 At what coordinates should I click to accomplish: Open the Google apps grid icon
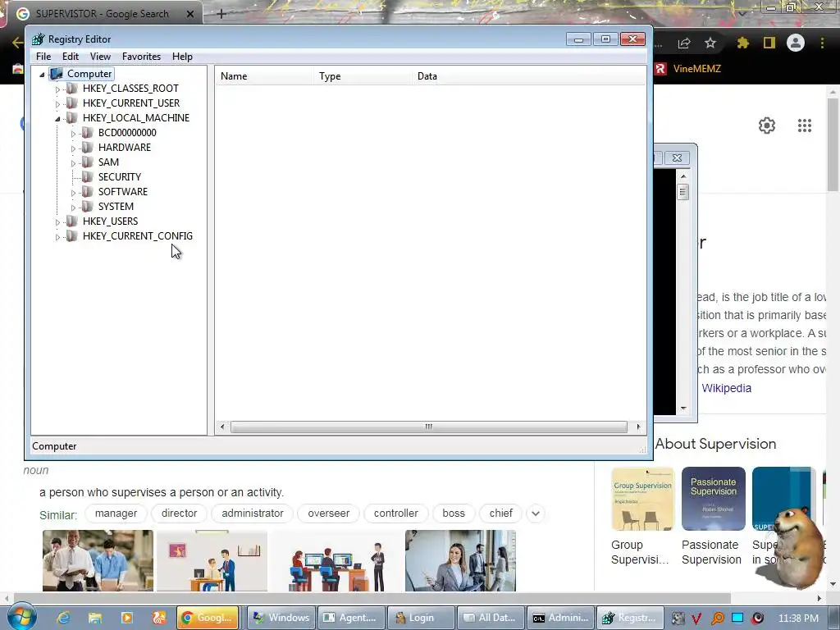coord(805,126)
